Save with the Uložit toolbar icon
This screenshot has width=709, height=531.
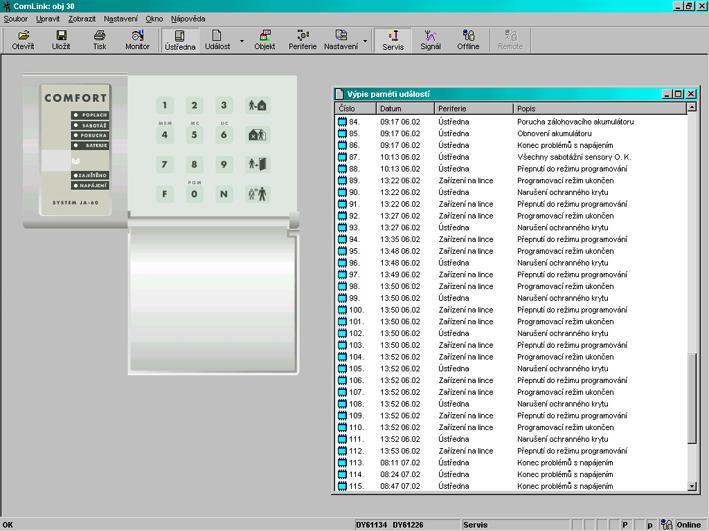click(61, 40)
